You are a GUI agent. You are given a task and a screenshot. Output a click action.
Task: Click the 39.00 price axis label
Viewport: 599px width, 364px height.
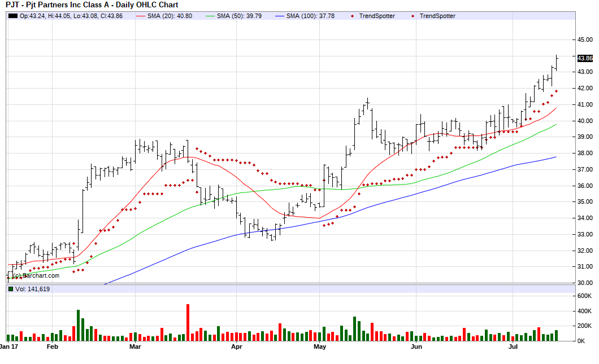tap(585, 137)
